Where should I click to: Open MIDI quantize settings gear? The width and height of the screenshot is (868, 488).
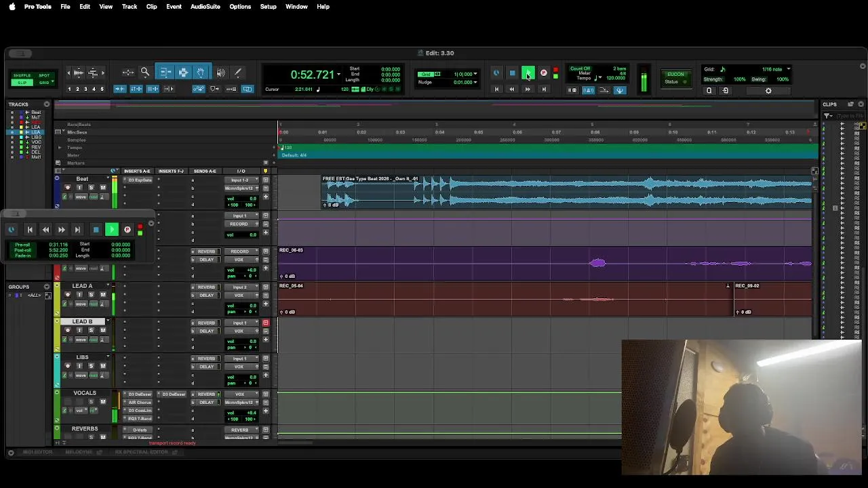pyautogui.click(x=768, y=90)
